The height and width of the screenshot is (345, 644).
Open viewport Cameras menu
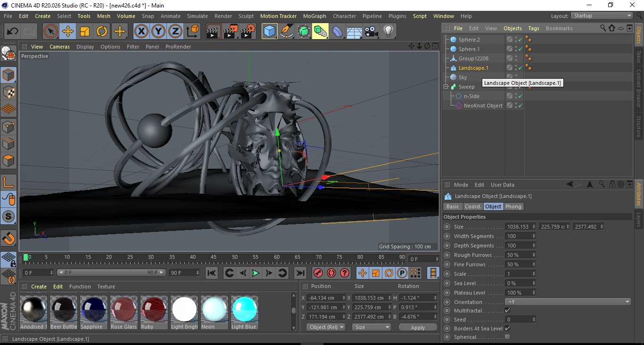click(59, 47)
